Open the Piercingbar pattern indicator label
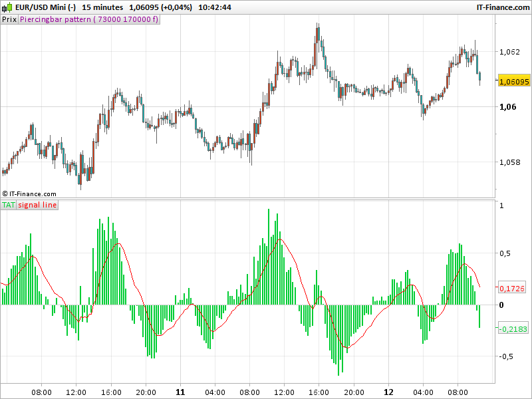532x399 pixels. pyautogui.click(x=89, y=19)
